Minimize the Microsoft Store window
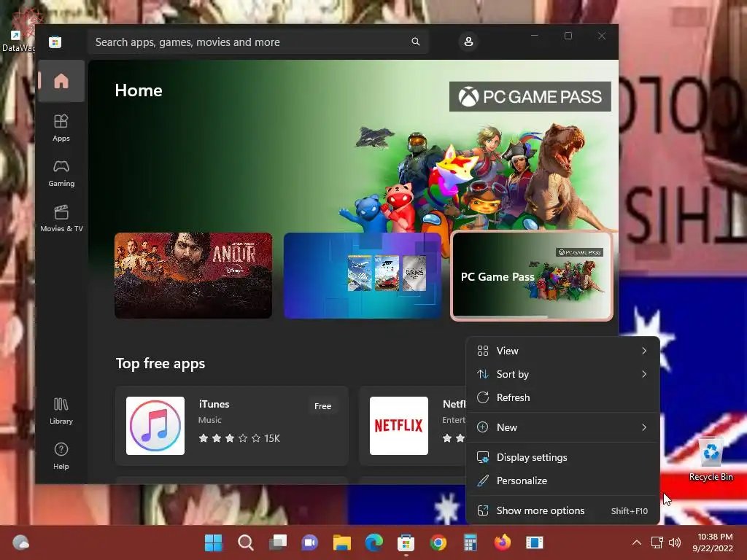 point(535,36)
